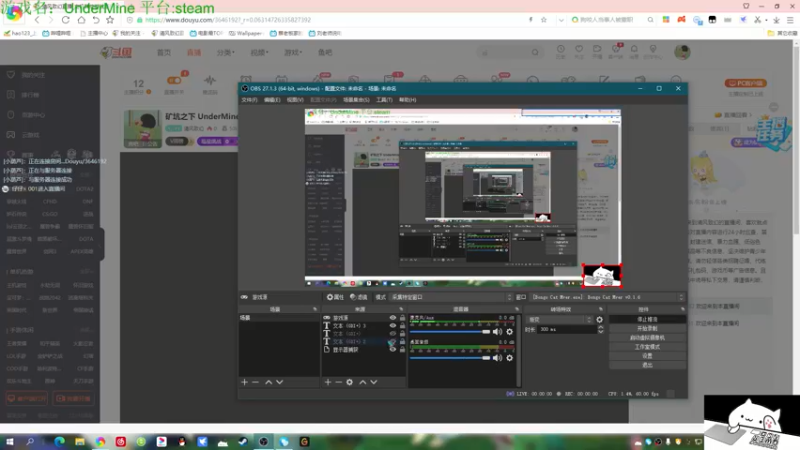Viewport: 800px width, 450px height.
Task: Mute mic/Aux with speaker icon
Action: (497, 332)
